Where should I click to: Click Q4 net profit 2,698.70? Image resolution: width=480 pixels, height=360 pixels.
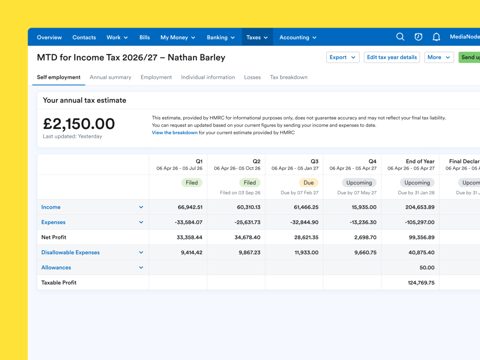pyautogui.click(x=365, y=237)
